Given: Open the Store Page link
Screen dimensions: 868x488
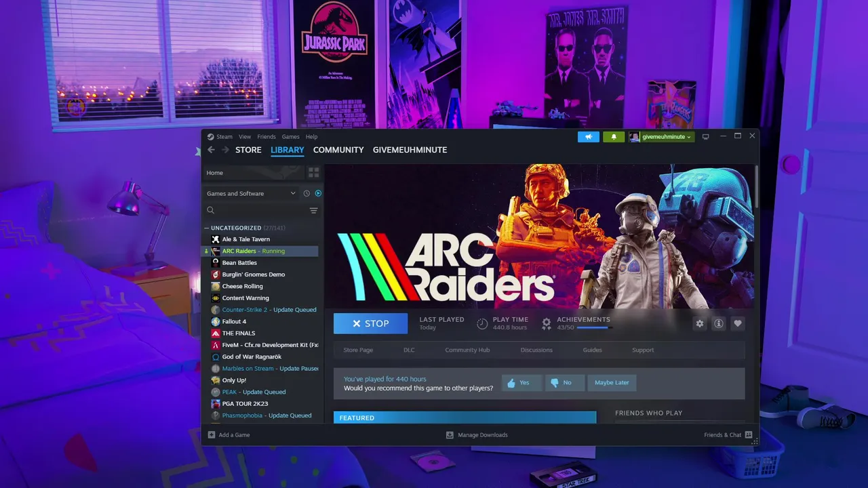Looking at the screenshot, I should coord(358,350).
